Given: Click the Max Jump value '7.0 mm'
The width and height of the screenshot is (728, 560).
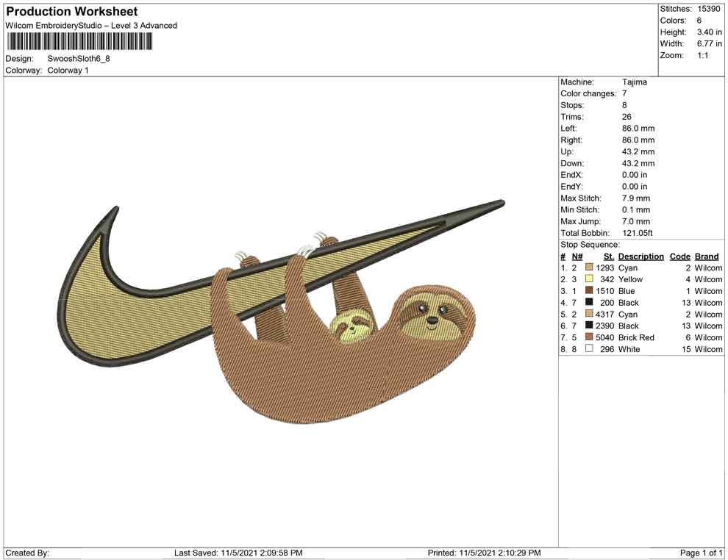Looking at the screenshot, I should point(636,221).
